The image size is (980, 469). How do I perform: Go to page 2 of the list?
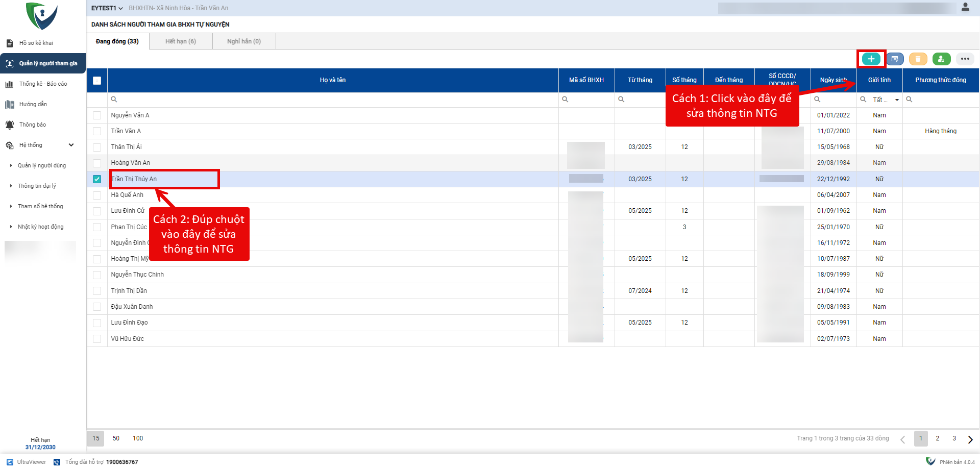937,438
